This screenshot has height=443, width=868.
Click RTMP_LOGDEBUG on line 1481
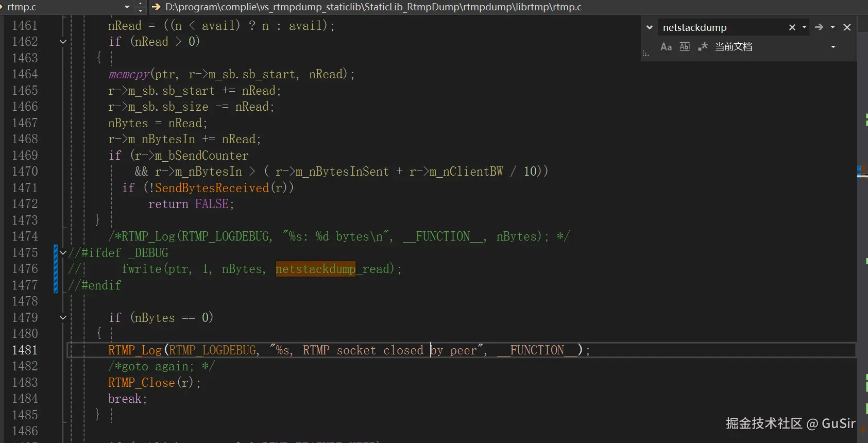212,350
